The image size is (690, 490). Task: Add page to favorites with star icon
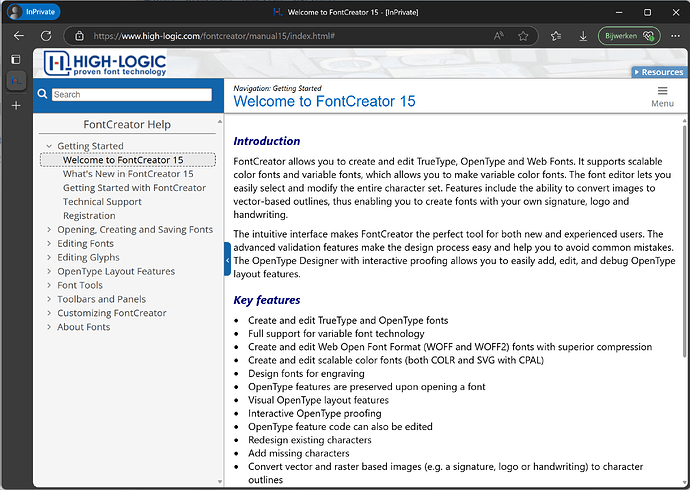523,36
